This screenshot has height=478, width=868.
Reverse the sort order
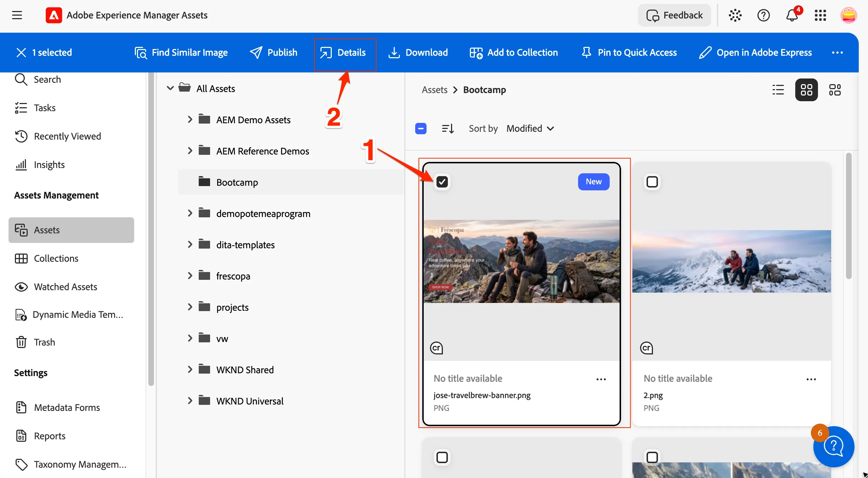point(448,129)
